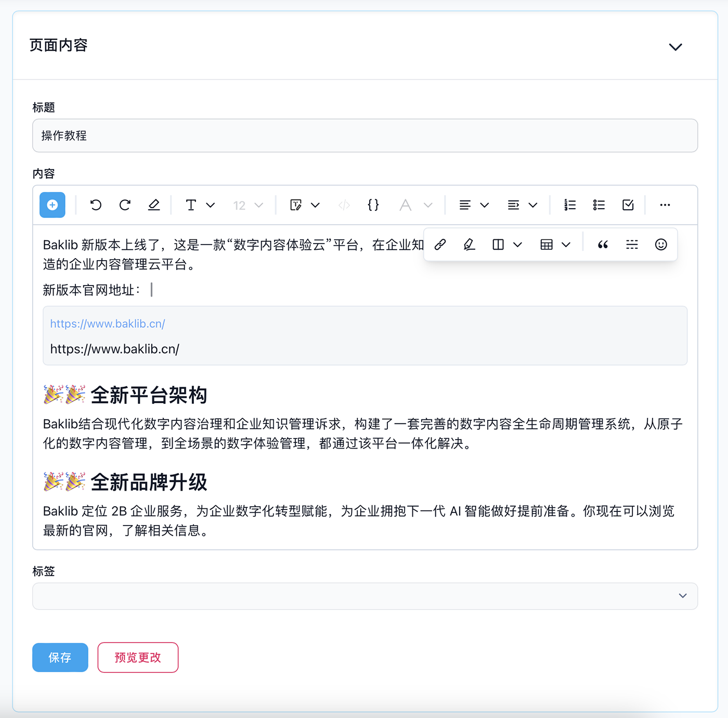This screenshot has width=728, height=718.
Task: Open the arrow beside the font color A
Action: click(428, 205)
